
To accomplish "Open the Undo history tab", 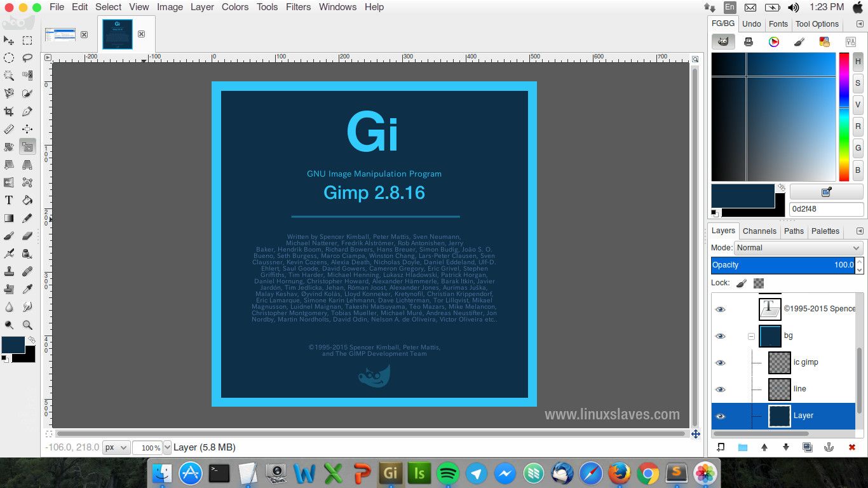I will coord(752,24).
